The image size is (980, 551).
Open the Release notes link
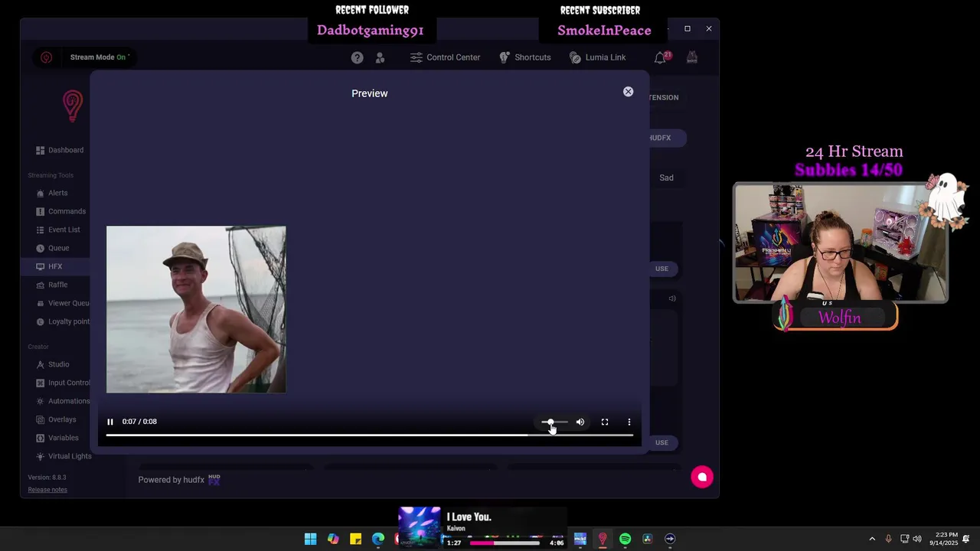(47, 490)
